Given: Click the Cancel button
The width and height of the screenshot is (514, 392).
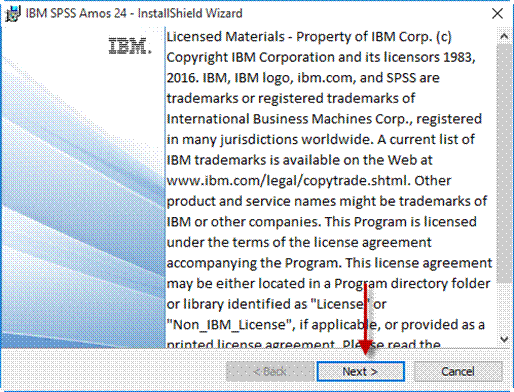Looking at the screenshot, I should (458, 371).
